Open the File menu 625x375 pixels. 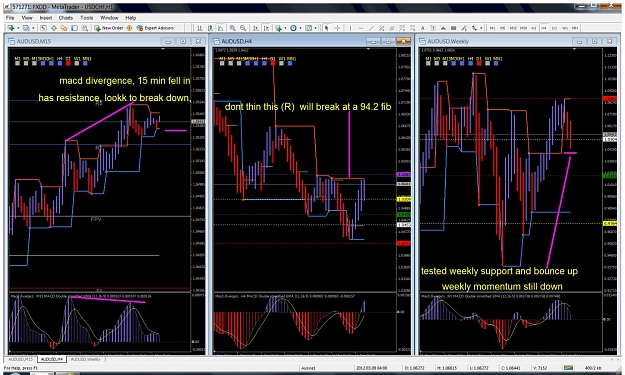point(10,18)
